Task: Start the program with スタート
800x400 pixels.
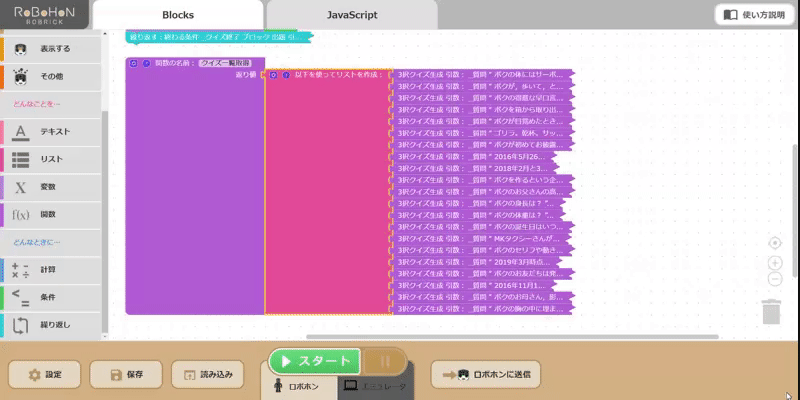Action: 315,361
